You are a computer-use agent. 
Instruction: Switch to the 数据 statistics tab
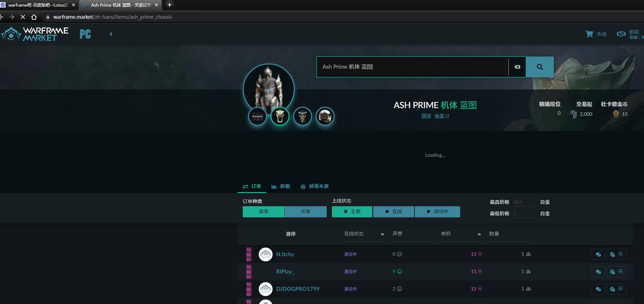click(x=281, y=186)
